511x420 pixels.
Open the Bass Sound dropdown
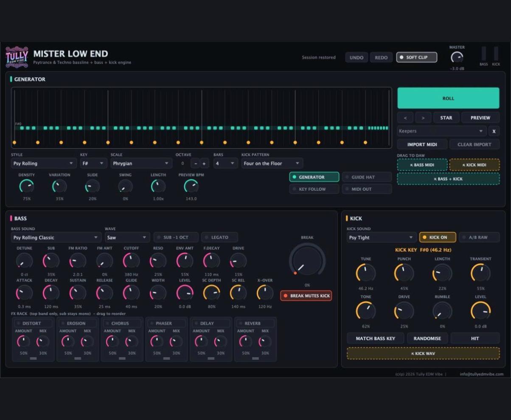(56, 237)
